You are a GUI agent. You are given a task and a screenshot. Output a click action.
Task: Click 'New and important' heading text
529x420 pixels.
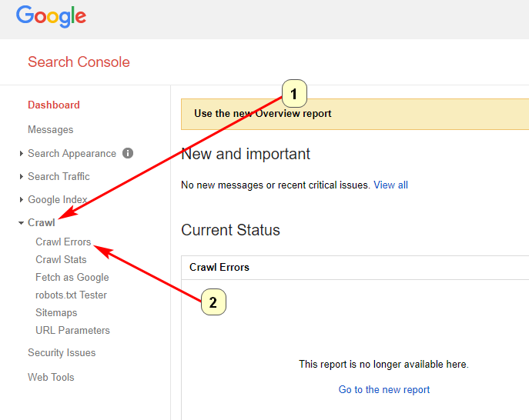246,154
